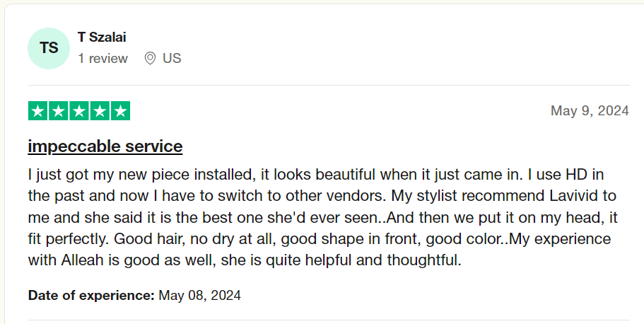The image size is (644, 324).
Task: Click the 'Date of experience:' label
Action: 91,295
